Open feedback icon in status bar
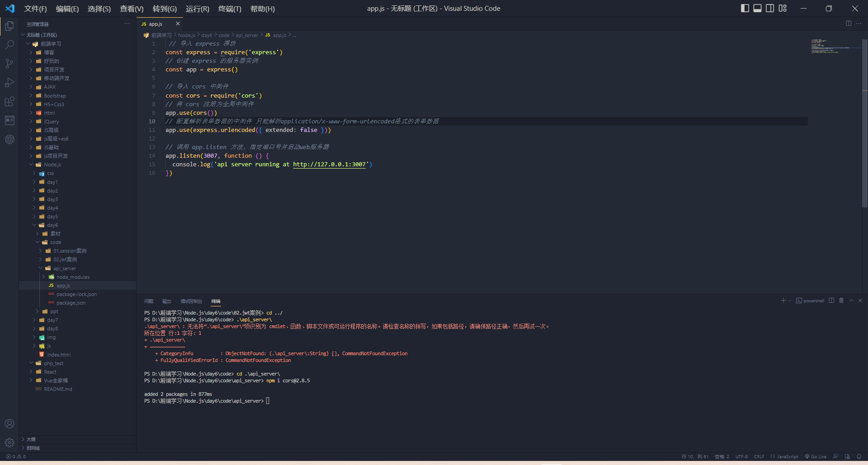 pyautogui.click(x=835, y=456)
